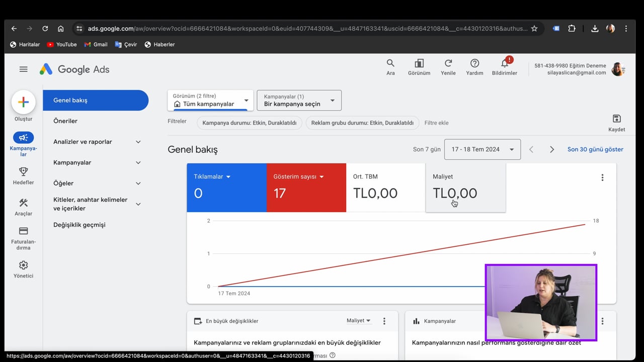Open Gmail bookmark
The width and height of the screenshot is (644, 362).
[96, 44]
